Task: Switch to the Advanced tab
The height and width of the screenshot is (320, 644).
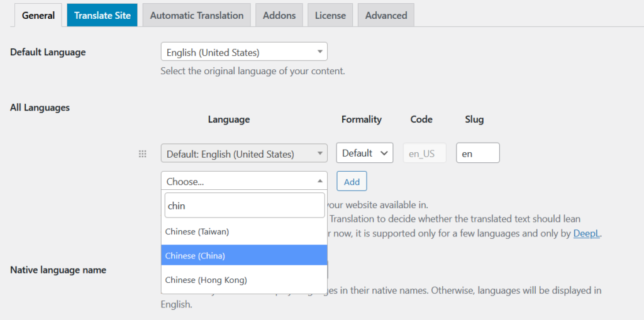Action: pos(386,16)
